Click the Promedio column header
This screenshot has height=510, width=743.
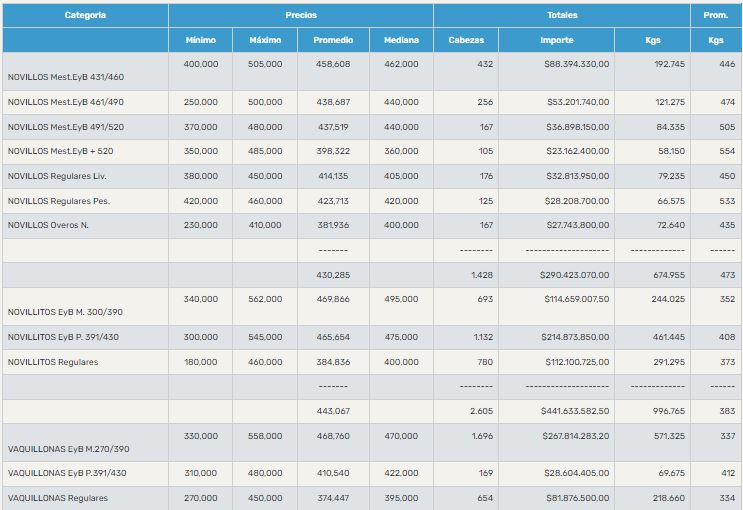coord(333,40)
